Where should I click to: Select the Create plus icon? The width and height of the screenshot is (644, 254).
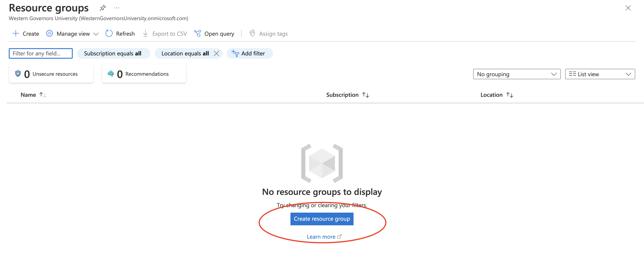[x=16, y=33]
